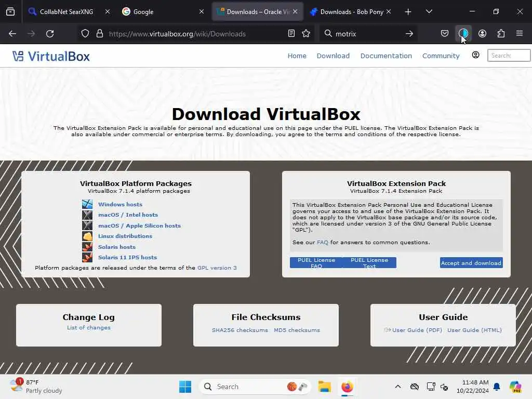
Task: Open the weather widget 87°F
Action: point(36,387)
